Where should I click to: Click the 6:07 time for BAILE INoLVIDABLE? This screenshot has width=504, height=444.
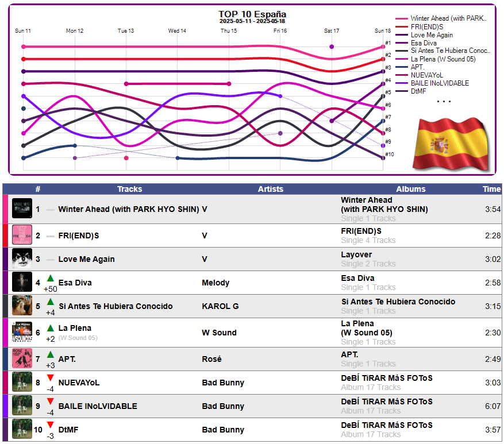[x=493, y=406]
